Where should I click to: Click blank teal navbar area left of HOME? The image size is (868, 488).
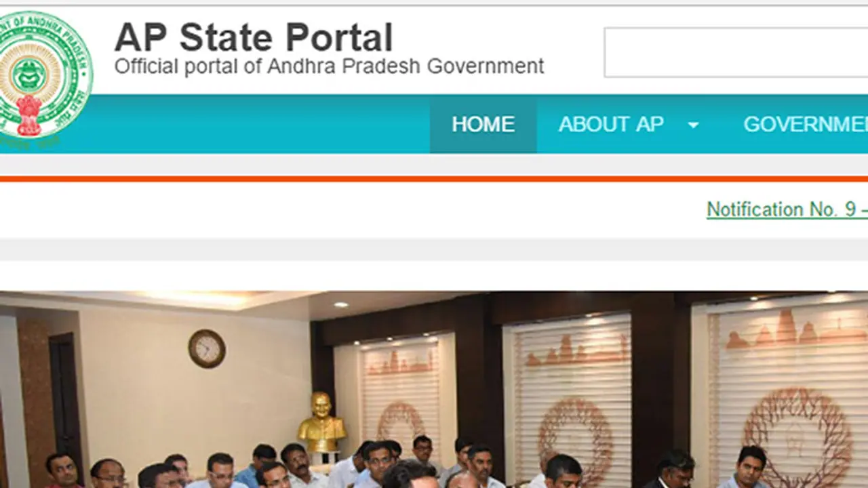261,124
